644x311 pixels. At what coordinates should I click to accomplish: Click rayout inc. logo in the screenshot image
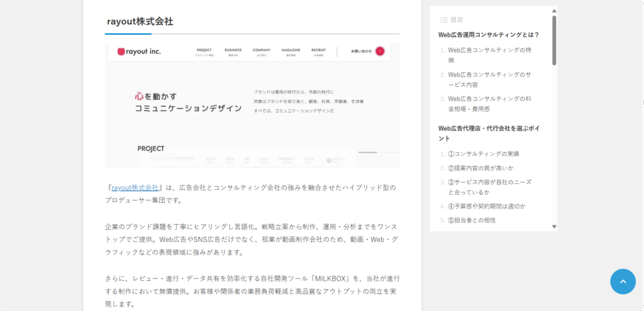(x=139, y=52)
